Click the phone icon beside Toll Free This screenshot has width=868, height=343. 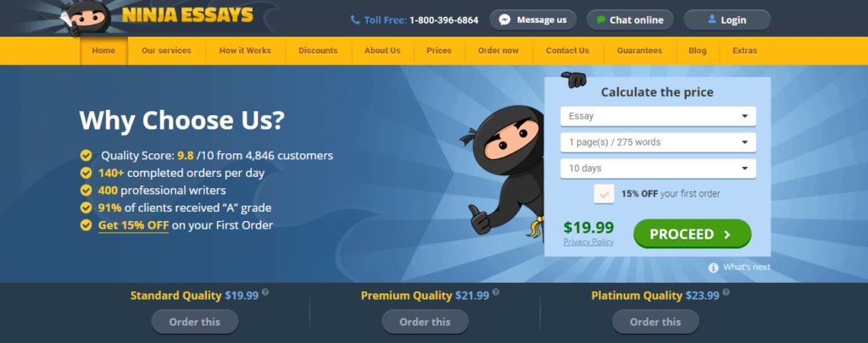pos(355,20)
